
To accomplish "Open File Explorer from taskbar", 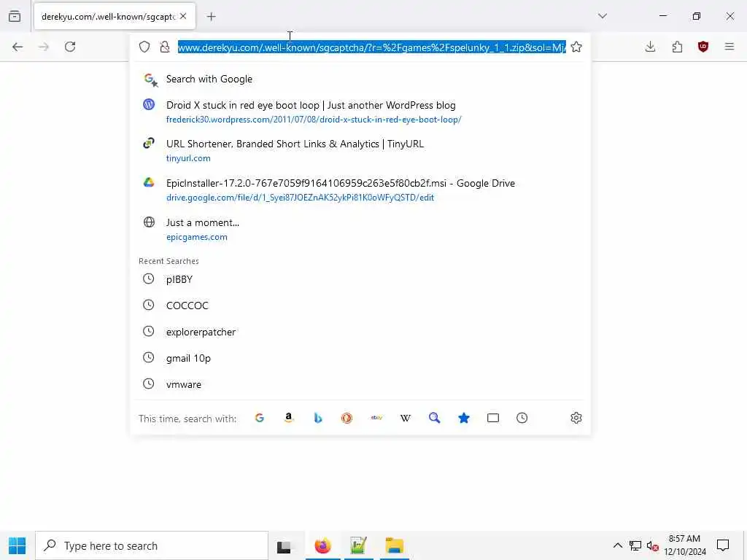I will coord(395,545).
